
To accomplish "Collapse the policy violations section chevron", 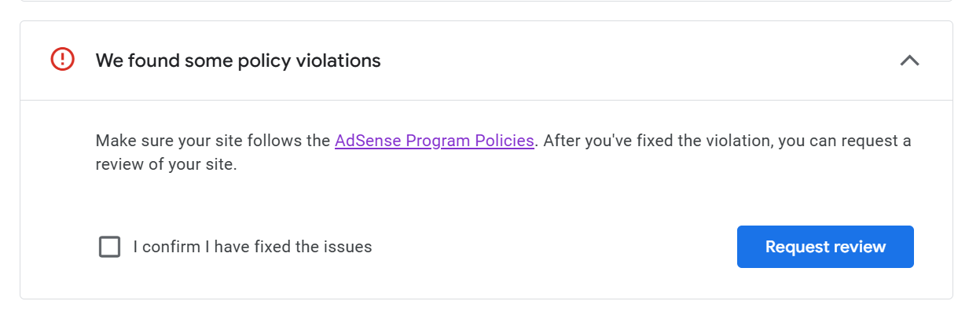I will (x=909, y=61).
